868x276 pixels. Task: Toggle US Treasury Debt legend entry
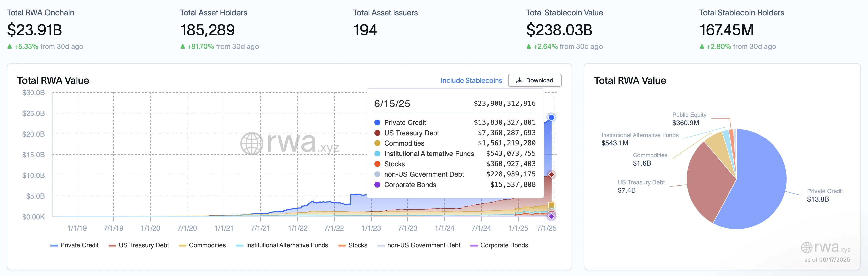[139, 245]
